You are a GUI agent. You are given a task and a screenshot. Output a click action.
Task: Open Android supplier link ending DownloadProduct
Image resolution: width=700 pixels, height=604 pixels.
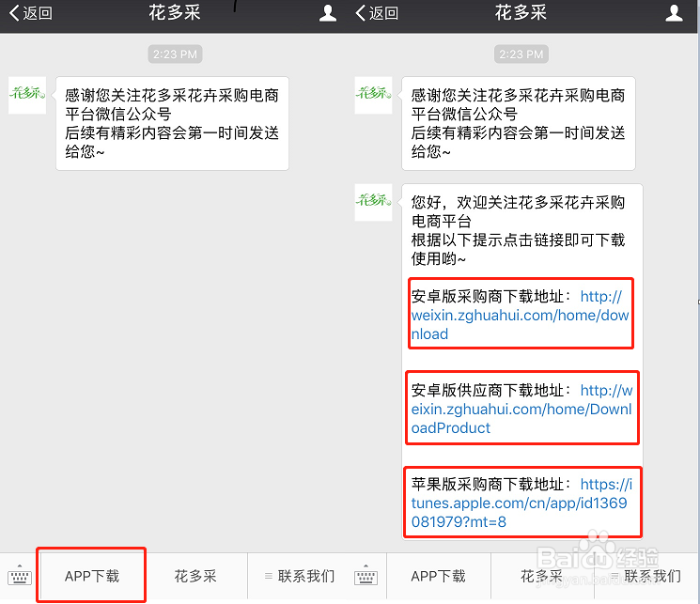[521, 410]
